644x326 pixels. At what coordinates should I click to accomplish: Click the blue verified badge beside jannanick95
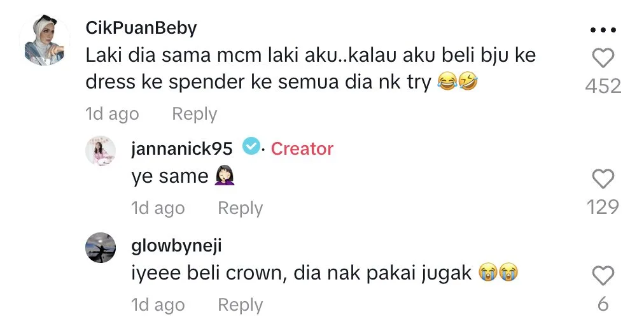[251, 147]
